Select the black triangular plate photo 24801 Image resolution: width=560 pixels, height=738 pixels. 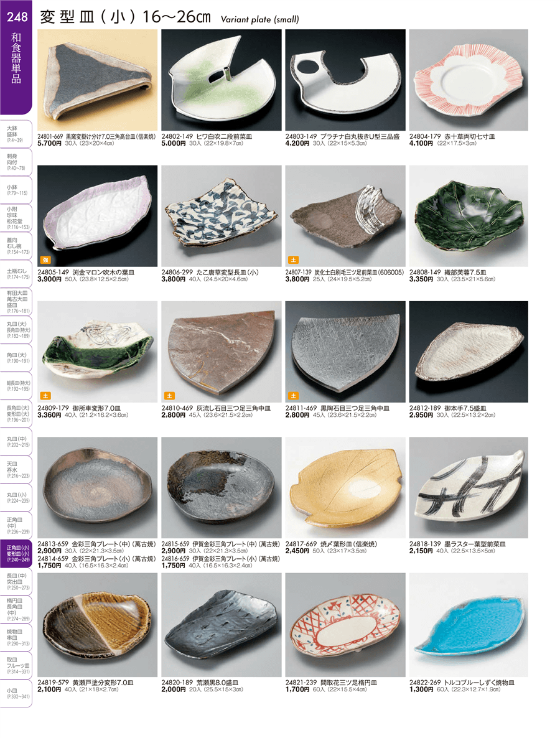click(98, 80)
